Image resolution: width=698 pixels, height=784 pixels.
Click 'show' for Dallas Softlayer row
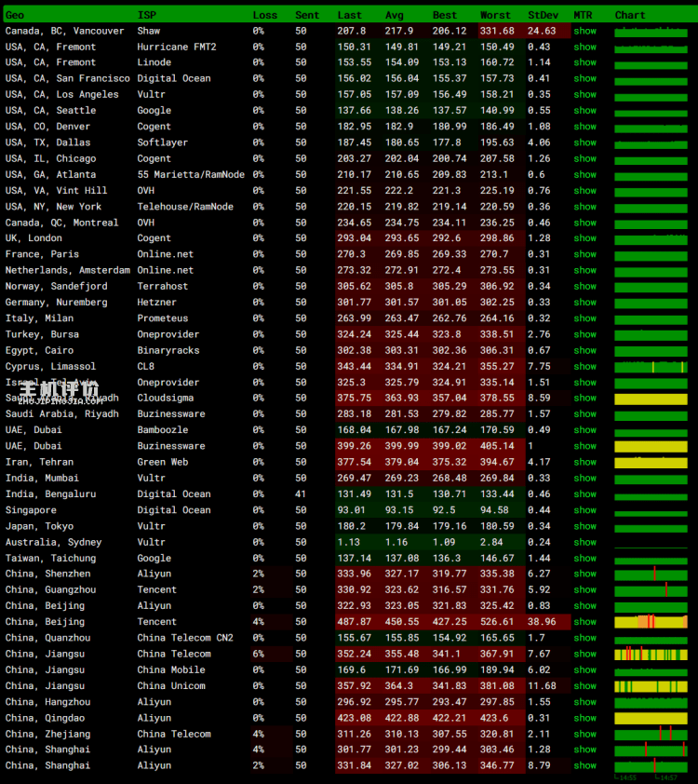click(x=584, y=142)
